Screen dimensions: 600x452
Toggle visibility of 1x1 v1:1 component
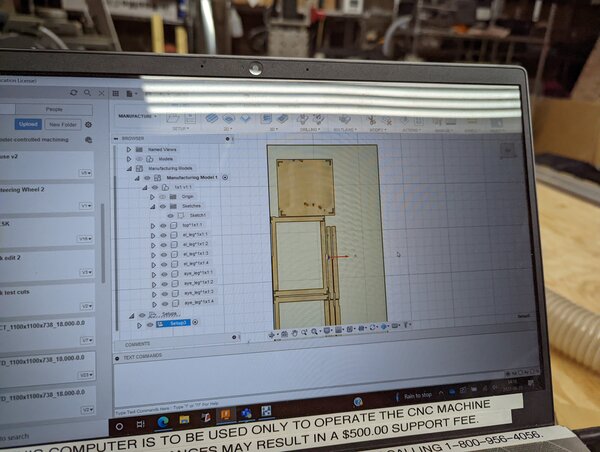[155, 188]
